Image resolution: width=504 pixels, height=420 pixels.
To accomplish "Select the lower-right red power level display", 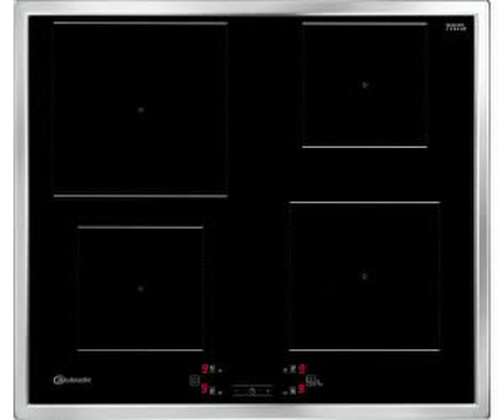I will pos(302,389).
